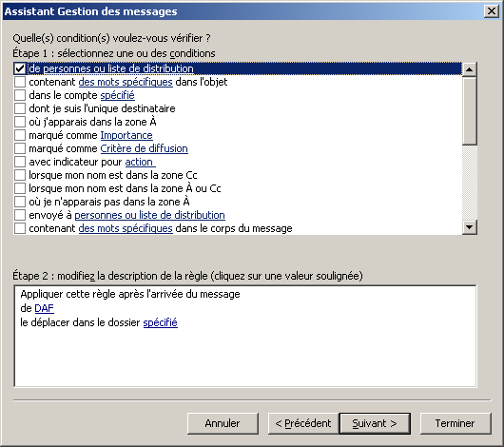Click the 'Critère de diffusion' link
The width and height of the screenshot is (504, 447).
click(144, 148)
